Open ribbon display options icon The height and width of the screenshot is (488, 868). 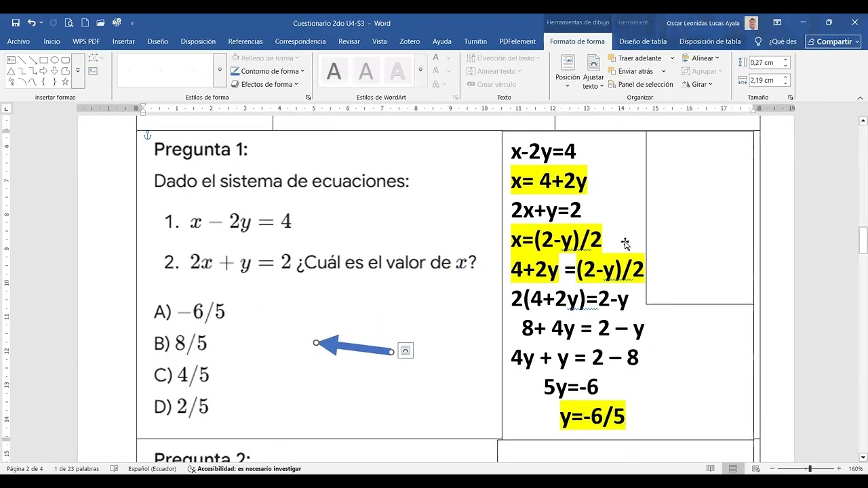tap(777, 22)
